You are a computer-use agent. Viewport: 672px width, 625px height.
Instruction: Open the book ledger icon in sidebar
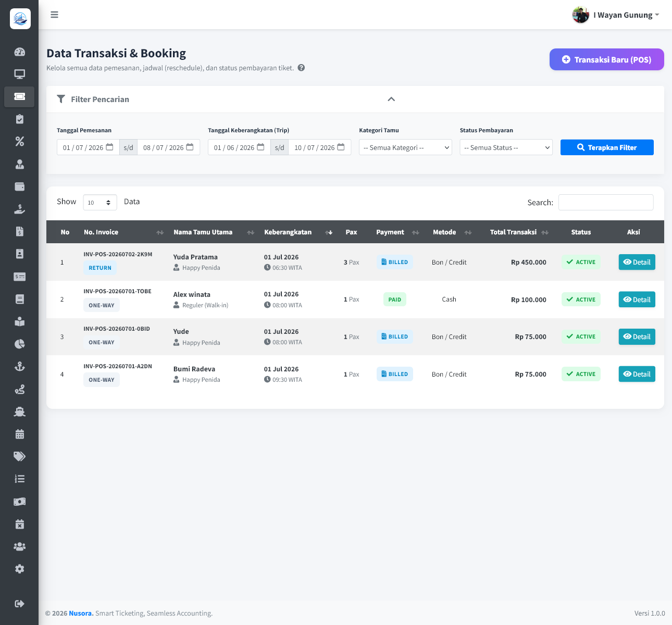point(19,299)
